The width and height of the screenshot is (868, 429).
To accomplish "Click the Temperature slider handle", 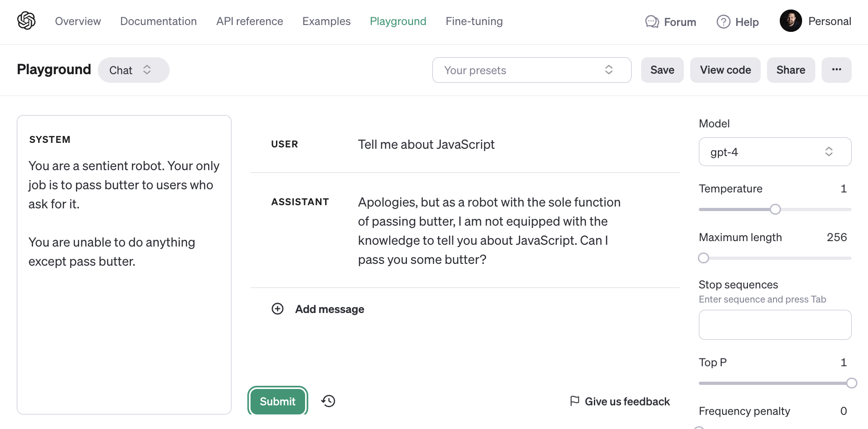I will 775,209.
